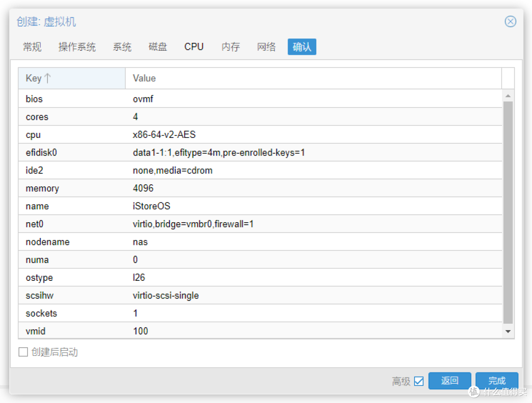This screenshot has height=403, width=532.
Task: Select the net0 row
Action: click(197, 224)
